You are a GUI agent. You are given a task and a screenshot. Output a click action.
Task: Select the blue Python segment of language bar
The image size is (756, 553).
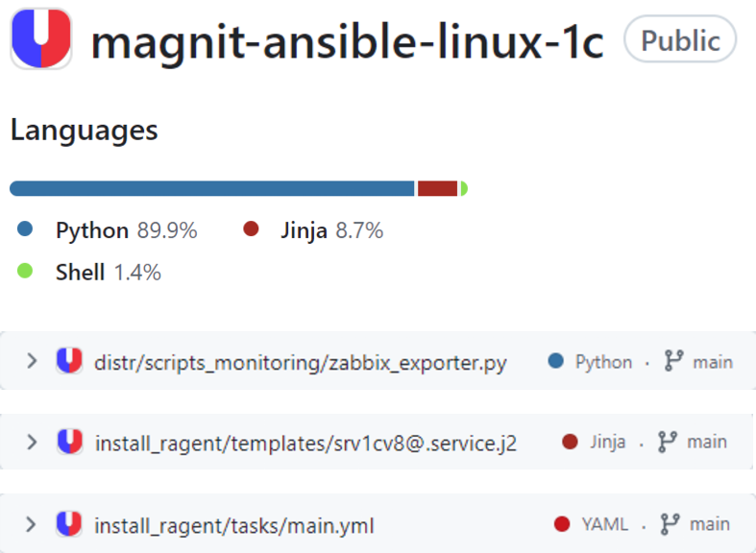212,188
